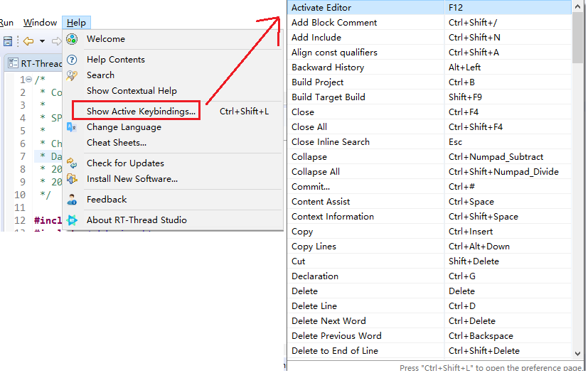Screen dimensions: 588x373
Task: Click the Install New Software icon
Action: (72, 179)
